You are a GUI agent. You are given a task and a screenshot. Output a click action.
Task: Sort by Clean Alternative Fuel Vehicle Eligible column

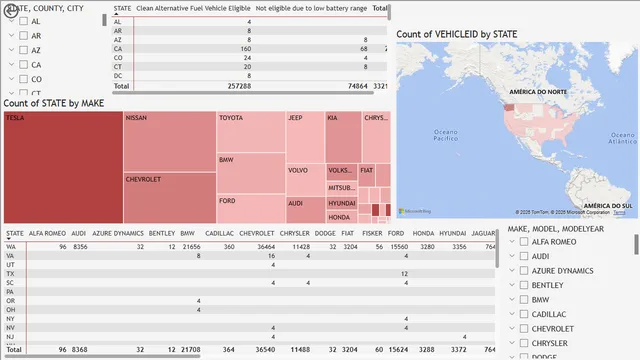click(193, 8)
